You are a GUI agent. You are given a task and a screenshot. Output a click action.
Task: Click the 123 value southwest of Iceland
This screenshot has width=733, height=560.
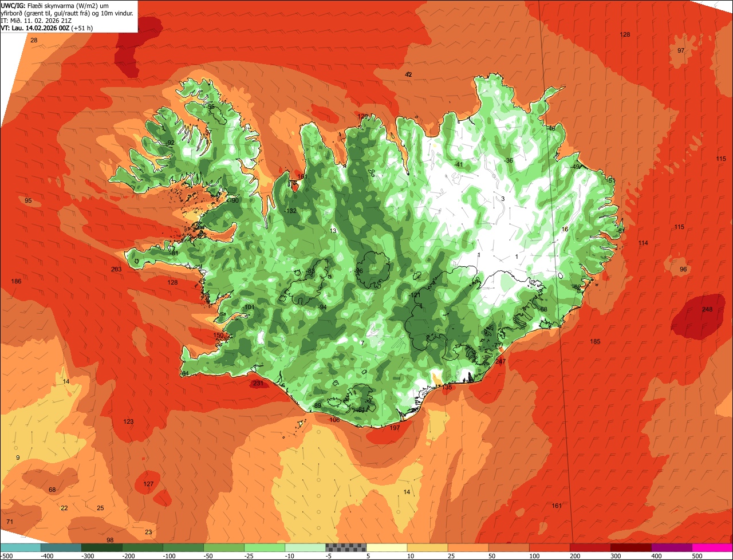[x=128, y=421]
